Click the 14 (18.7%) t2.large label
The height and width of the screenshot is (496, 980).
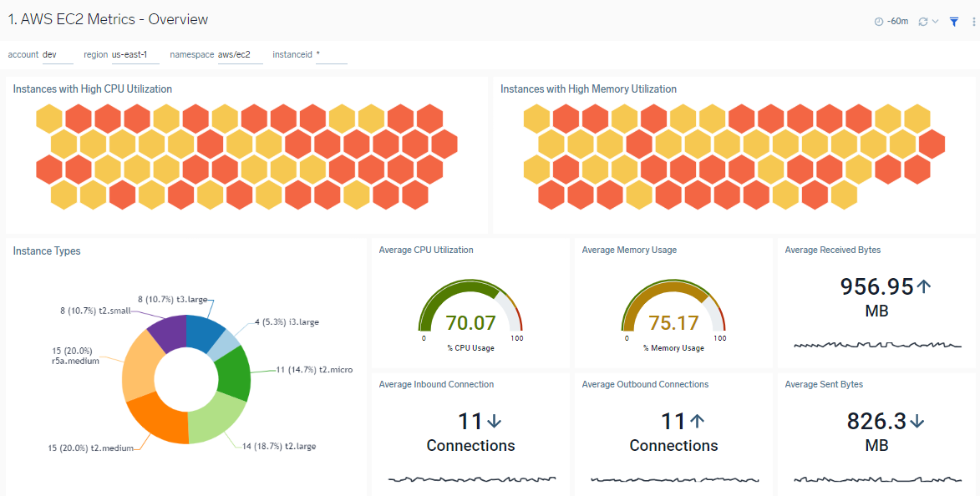click(x=279, y=447)
